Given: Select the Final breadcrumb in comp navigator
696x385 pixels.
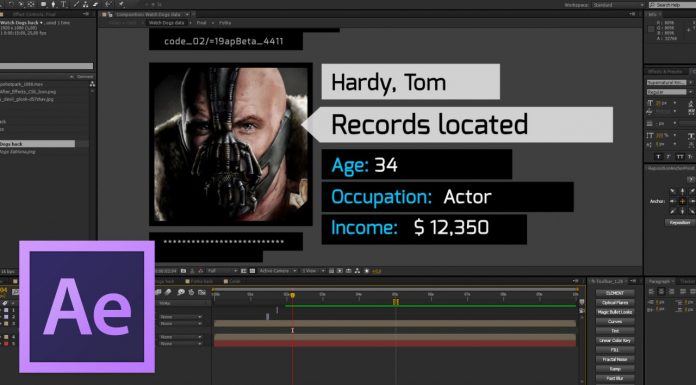Looking at the screenshot, I should pos(202,23).
